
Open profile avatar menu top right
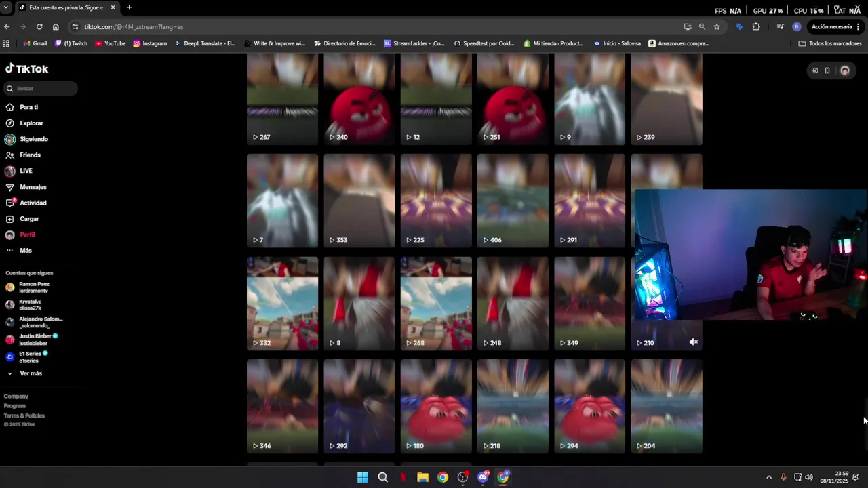[844, 70]
